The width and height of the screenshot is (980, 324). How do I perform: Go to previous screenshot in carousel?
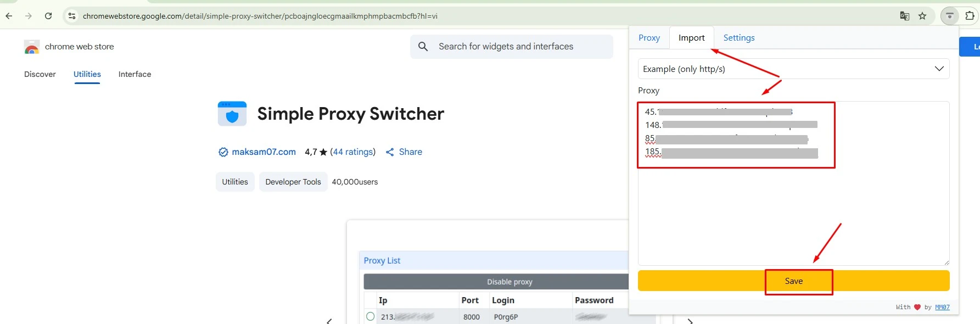[x=329, y=321]
